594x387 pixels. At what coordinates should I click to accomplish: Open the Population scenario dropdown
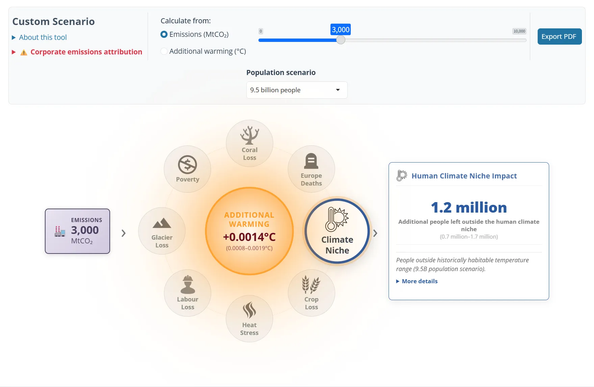pos(297,90)
